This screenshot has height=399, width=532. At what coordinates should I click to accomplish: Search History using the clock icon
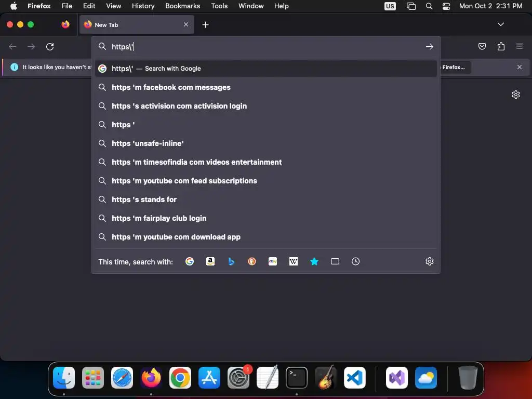tap(355, 261)
